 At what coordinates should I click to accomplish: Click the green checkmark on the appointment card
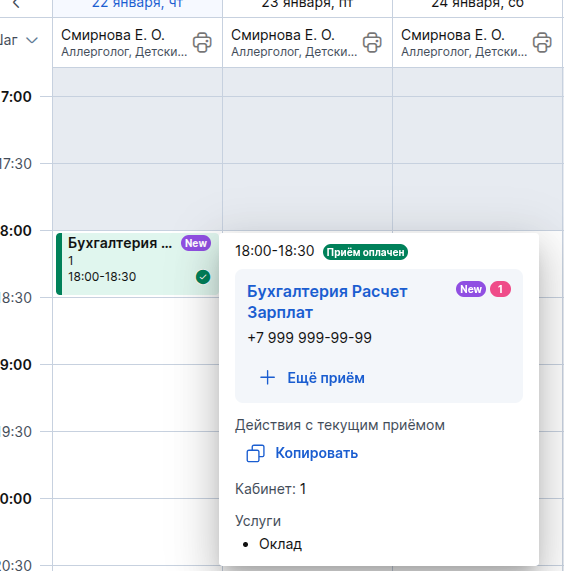tap(203, 277)
